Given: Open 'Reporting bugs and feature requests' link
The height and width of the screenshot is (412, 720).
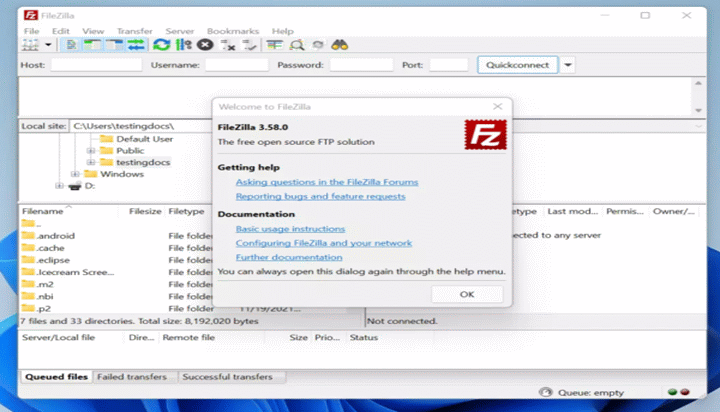Looking at the screenshot, I should click(321, 196).
